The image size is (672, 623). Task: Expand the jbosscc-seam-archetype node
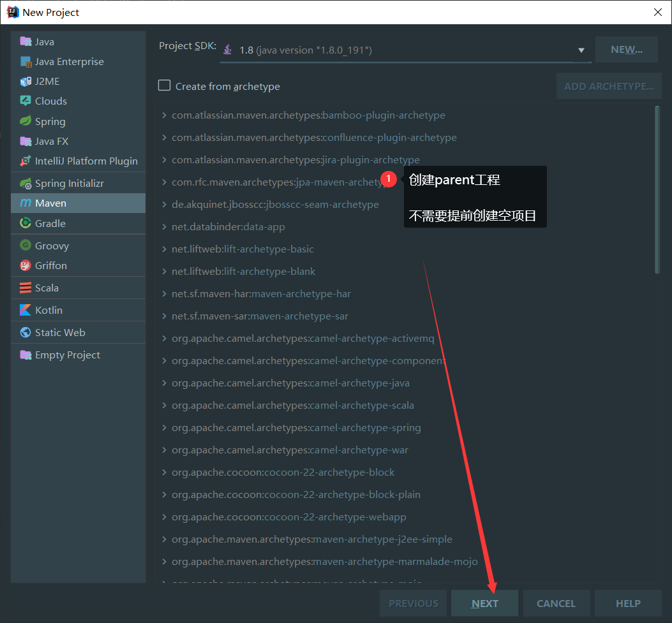coord(164,204)
